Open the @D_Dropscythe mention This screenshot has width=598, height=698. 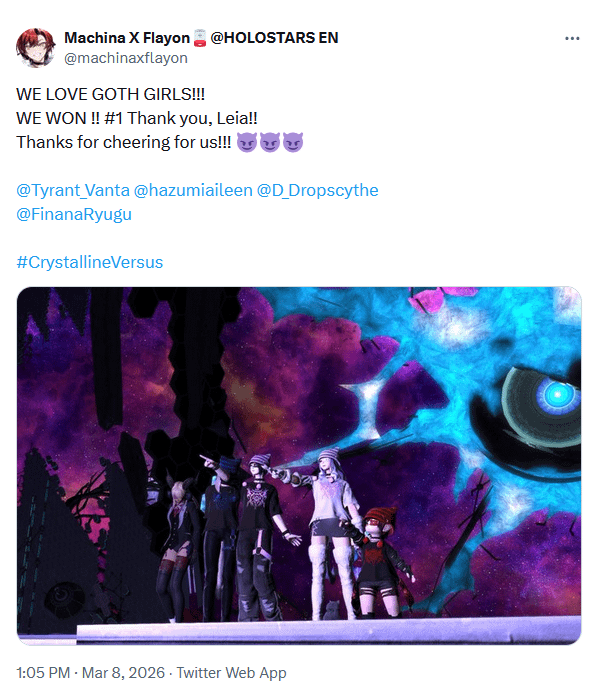click(317, 191)
